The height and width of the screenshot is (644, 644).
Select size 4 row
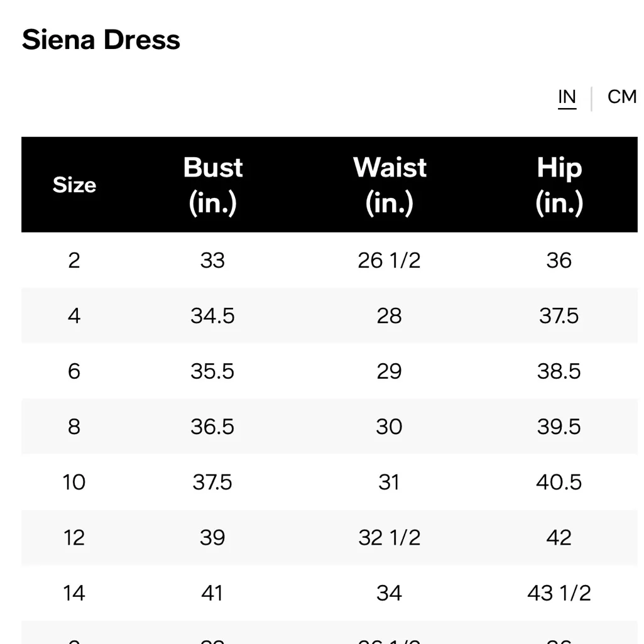pyautogui.click(x=74, y=316)
